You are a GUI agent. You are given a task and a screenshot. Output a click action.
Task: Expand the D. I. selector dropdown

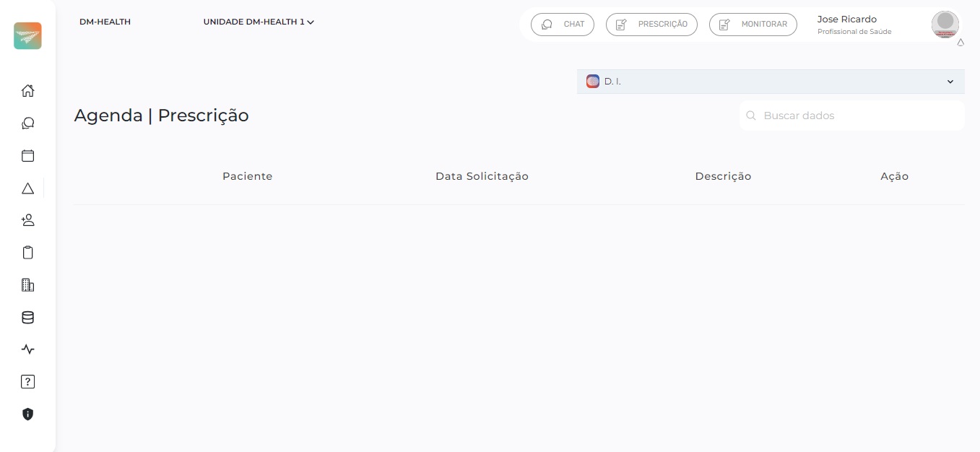[770, 82]
